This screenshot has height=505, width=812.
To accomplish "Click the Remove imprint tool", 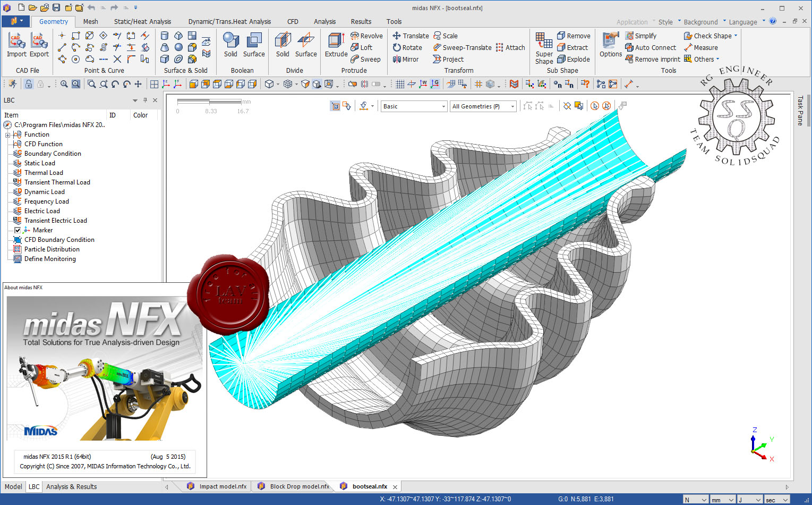I will pyautogui.click(x=653, y=59).
